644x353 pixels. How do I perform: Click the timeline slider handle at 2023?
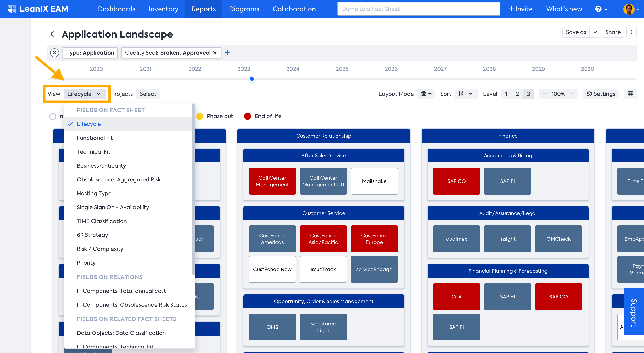252,79
